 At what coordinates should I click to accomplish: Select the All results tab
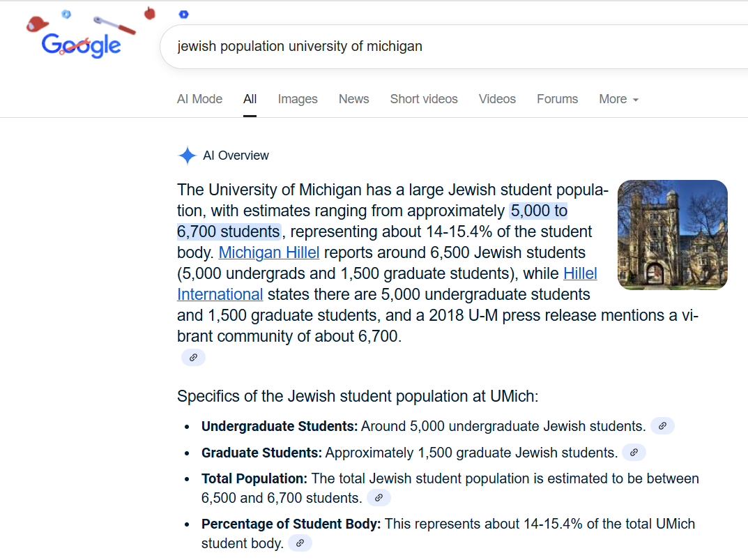250,99
